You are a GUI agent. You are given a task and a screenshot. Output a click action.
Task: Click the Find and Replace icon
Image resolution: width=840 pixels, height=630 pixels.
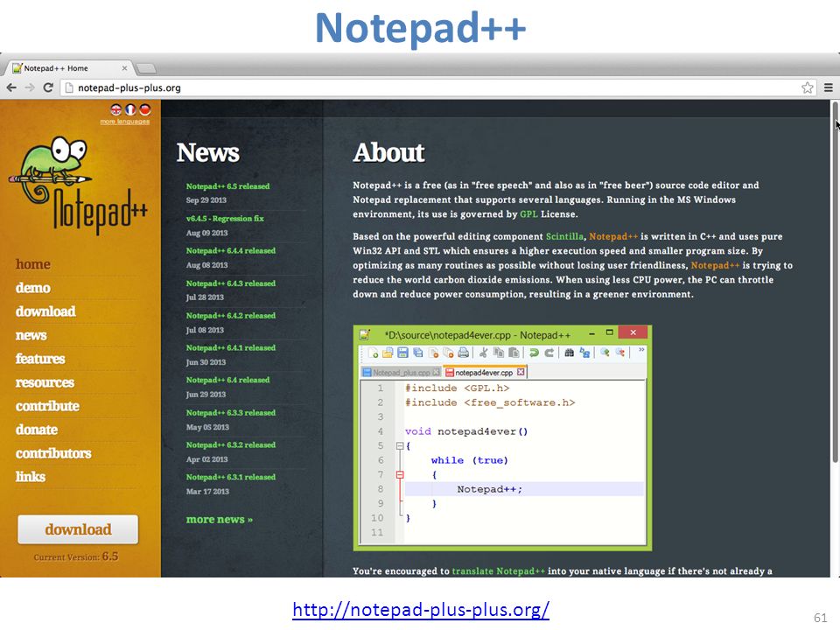point(584,353)
